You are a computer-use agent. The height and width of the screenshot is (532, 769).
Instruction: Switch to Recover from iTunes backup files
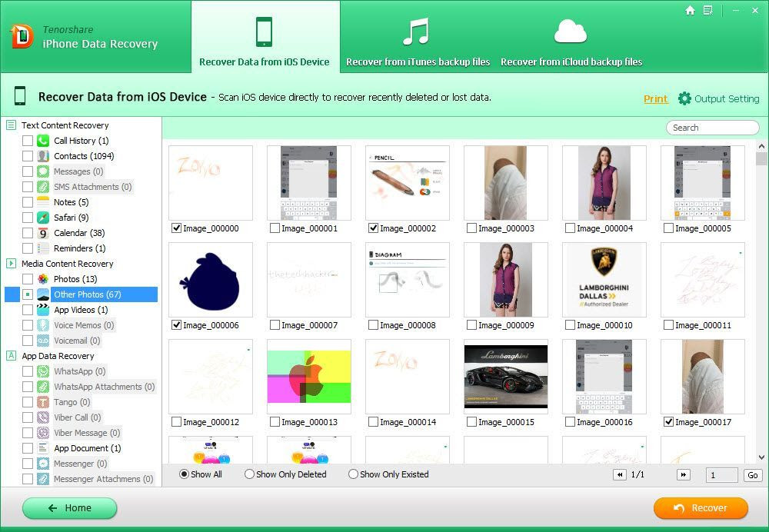[x=418, y=42]
